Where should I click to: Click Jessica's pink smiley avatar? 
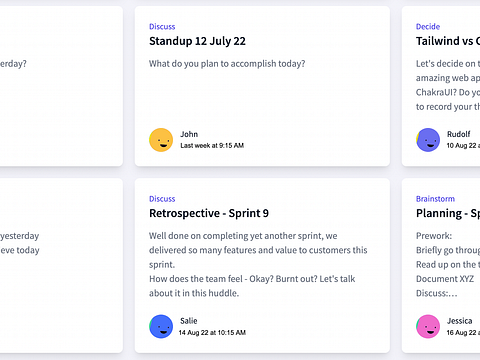point(428,326)
